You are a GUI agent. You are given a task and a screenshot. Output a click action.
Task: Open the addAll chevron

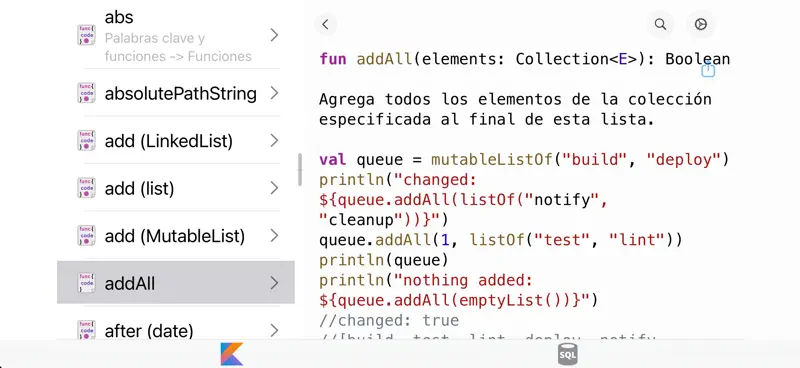[x=274, y=283]
